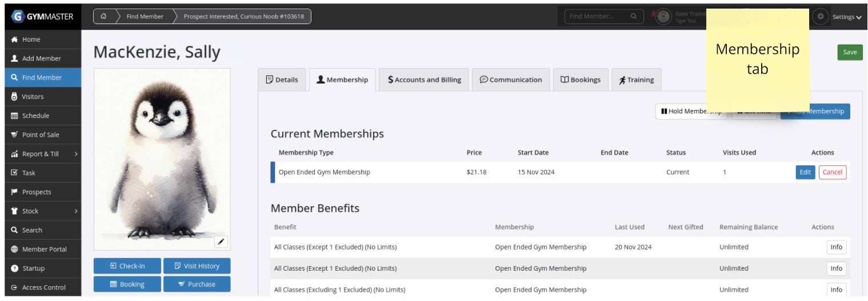Click the green Save button
868x301 pixels.
point(850,52)
